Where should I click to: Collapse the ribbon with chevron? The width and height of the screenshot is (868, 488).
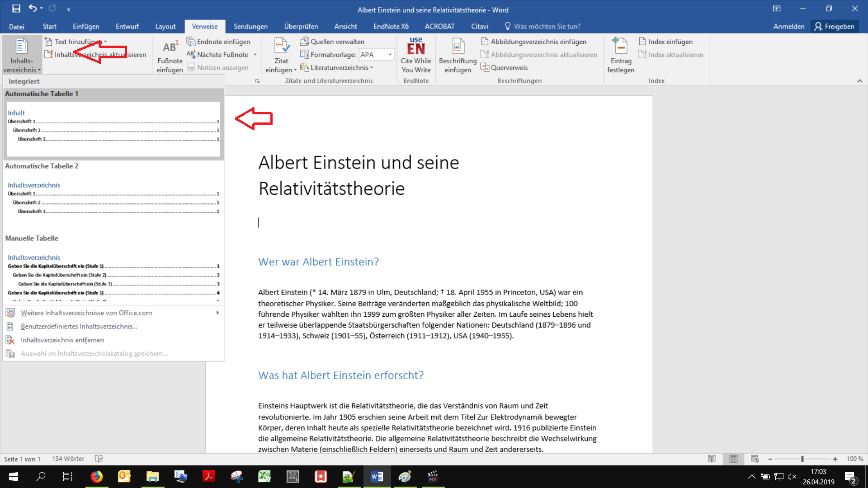pyautogui.click(x=859, y=81)
